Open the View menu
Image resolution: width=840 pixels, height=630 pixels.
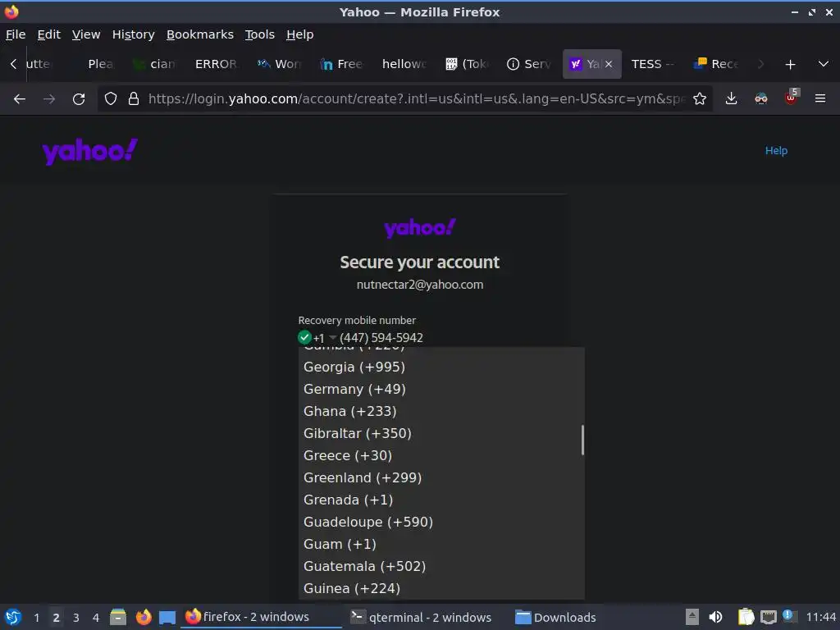point(86,34)
